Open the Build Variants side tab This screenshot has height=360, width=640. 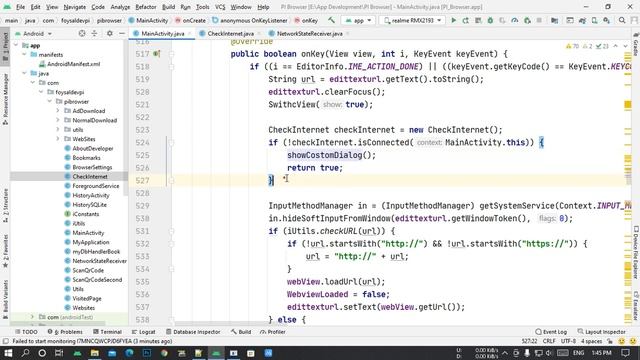pos(5,299)
